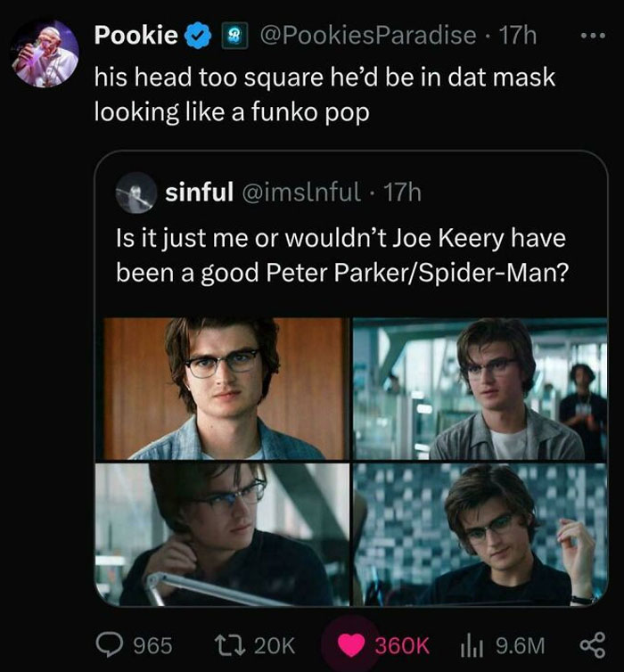Open Pookie's profile picture avatar
This screenshot has width=624, height=672.
(45, 53)
